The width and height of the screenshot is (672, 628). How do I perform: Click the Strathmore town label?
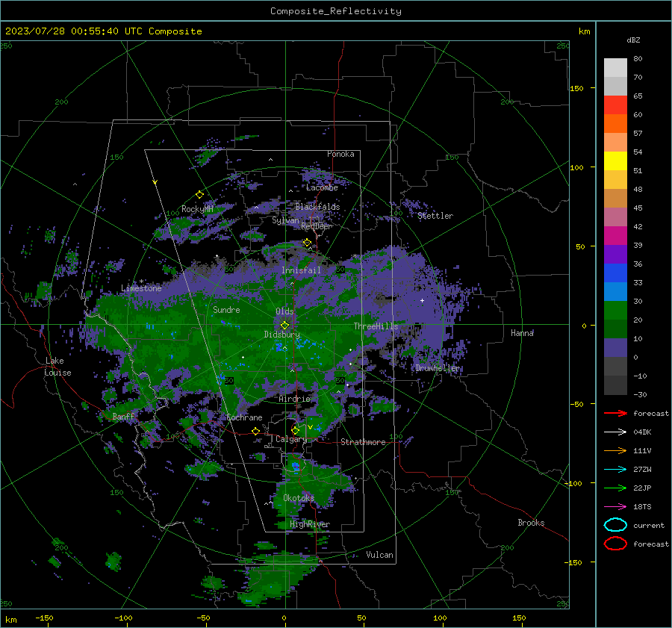point(363,442)
